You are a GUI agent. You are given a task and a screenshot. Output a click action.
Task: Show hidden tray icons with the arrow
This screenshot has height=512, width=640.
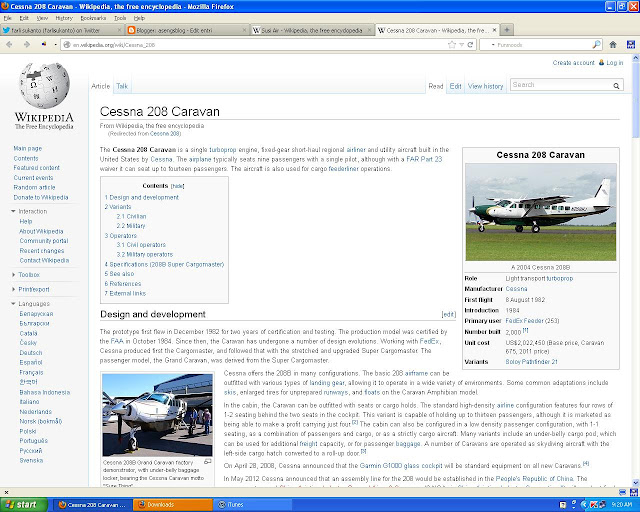[x=583, y=505]
